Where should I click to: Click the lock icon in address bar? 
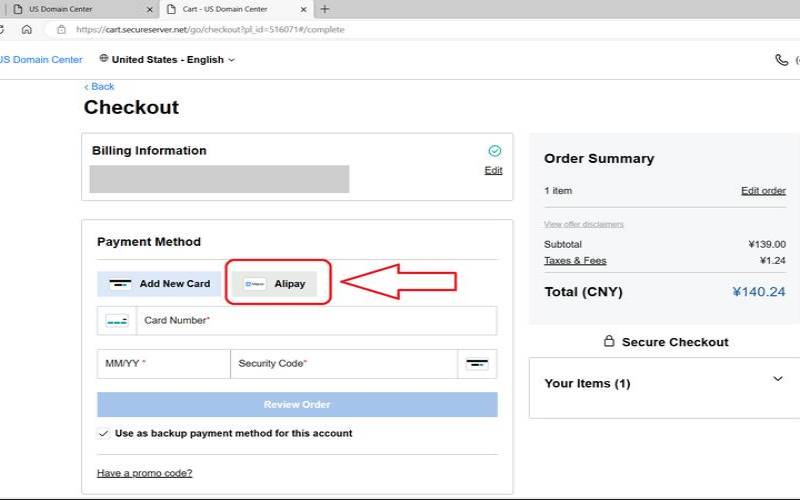point(61,30)
